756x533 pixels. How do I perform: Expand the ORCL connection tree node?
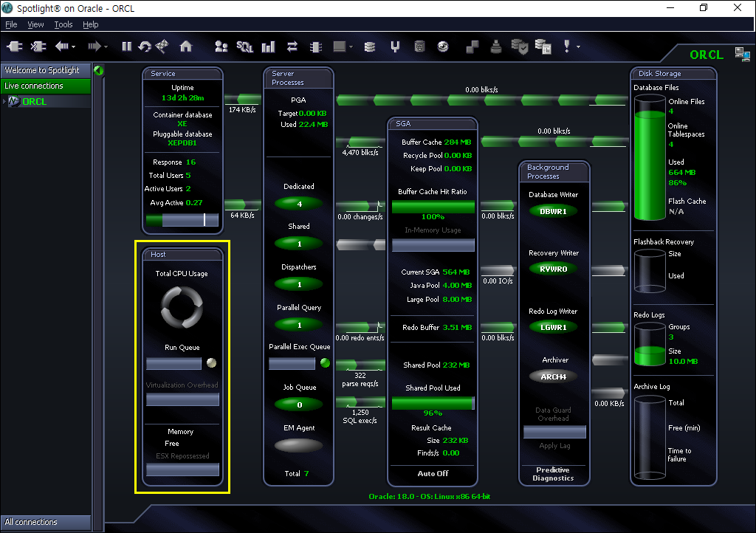[5, 102]
